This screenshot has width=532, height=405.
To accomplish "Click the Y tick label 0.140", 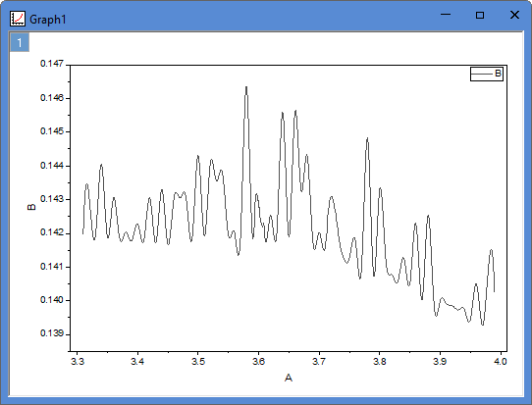I will [x=52, y=300].
